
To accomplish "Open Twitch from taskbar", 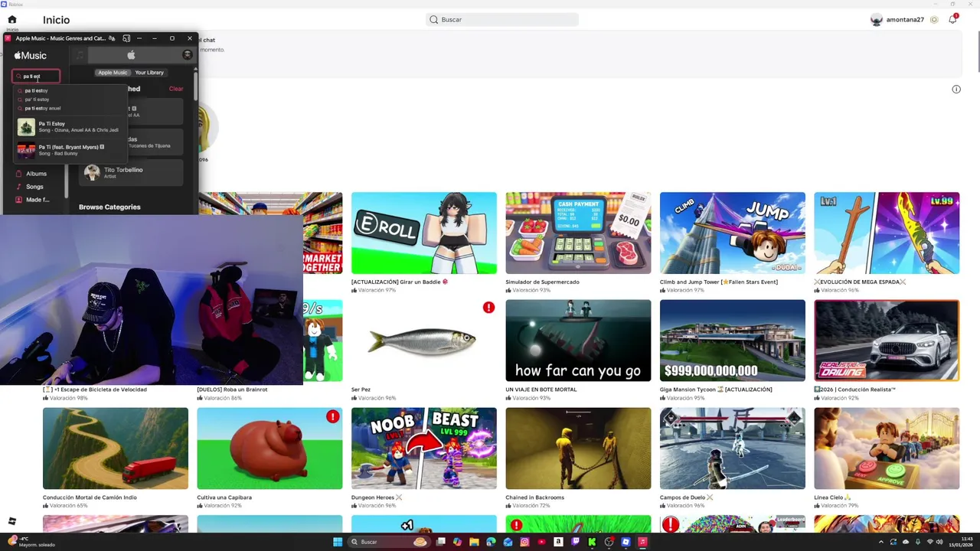I will tap(575, 542).
